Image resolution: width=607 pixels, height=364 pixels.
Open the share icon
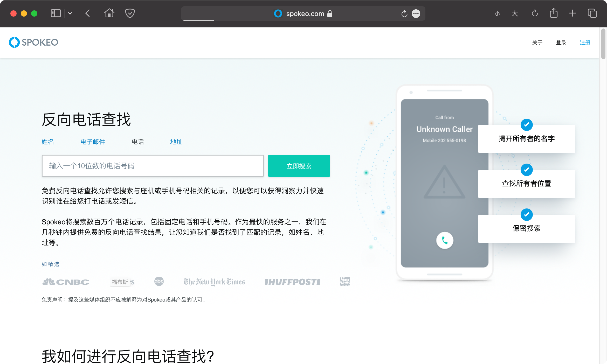(554, 13)
